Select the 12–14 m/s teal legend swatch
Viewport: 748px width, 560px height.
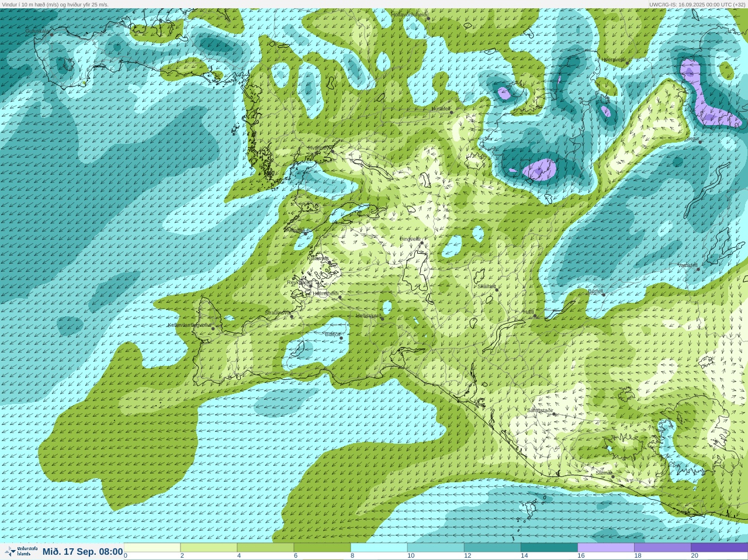492,548
